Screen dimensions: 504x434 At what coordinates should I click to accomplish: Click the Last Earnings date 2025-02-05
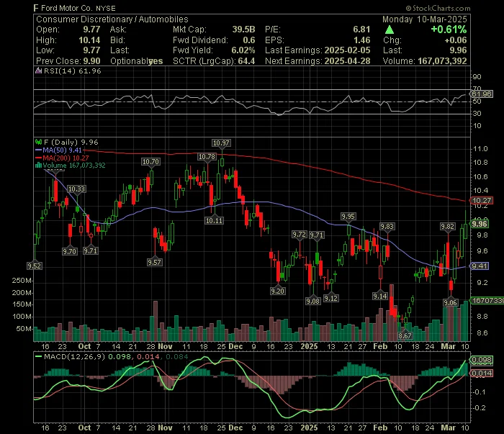tap(347, 50)
